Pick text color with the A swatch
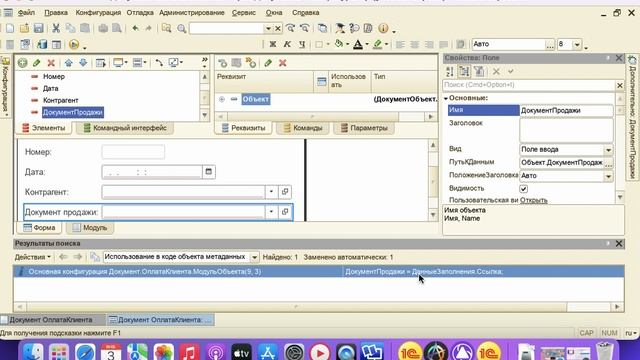This screenshot has height=360, width=640. coord(358,44)
